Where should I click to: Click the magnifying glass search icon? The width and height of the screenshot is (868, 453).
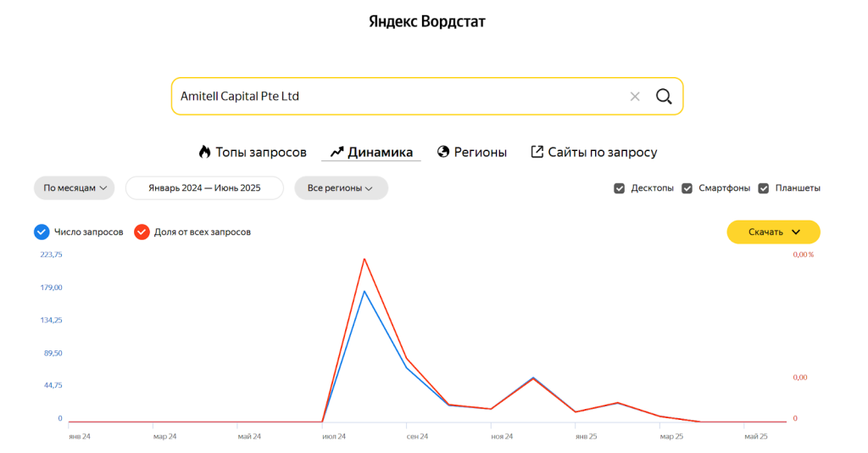point(664,97)
